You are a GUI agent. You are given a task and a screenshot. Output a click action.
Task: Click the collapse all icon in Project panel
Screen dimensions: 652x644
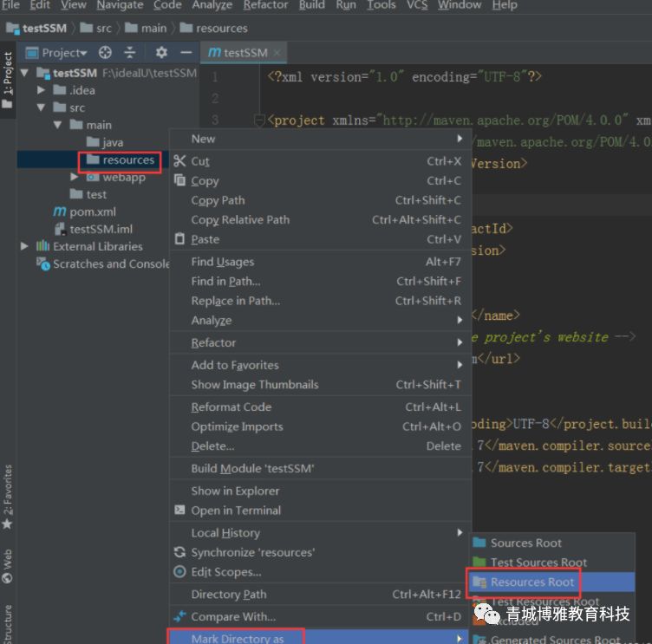click(x=130, y=53)
